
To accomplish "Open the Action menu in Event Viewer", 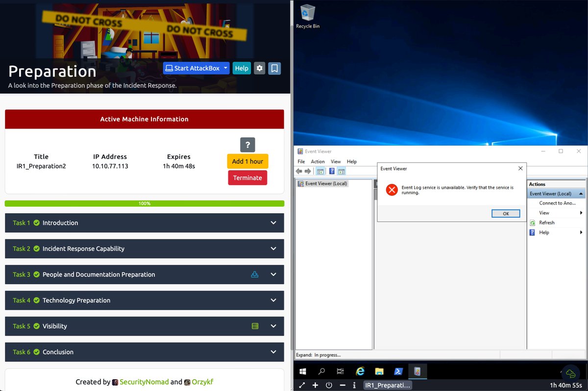I will pos(318,161).
